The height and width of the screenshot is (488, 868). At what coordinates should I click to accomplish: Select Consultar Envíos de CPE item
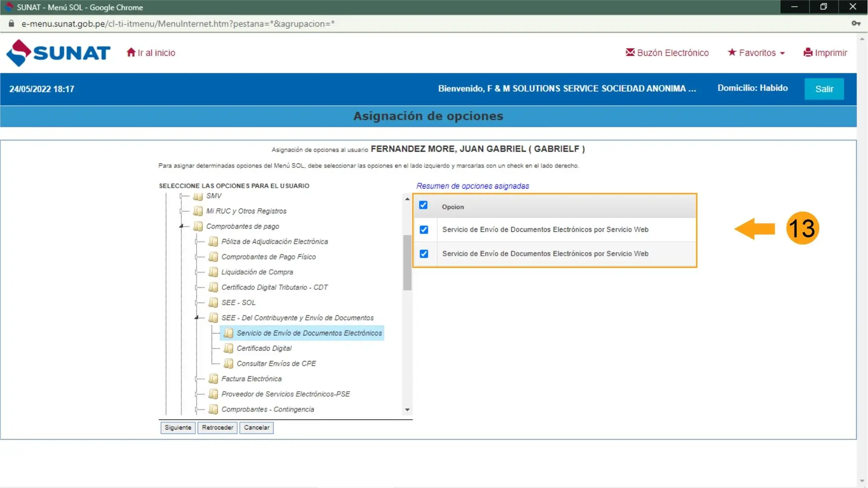[276, 364]
